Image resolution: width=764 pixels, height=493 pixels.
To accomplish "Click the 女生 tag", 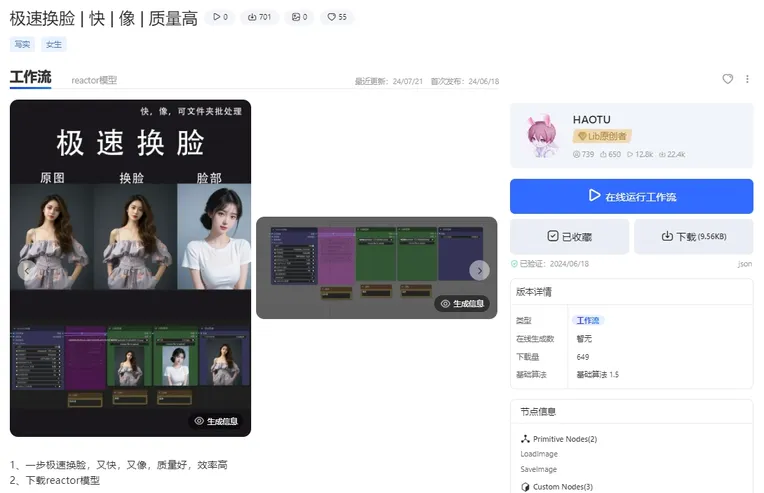I will [53, 44].
